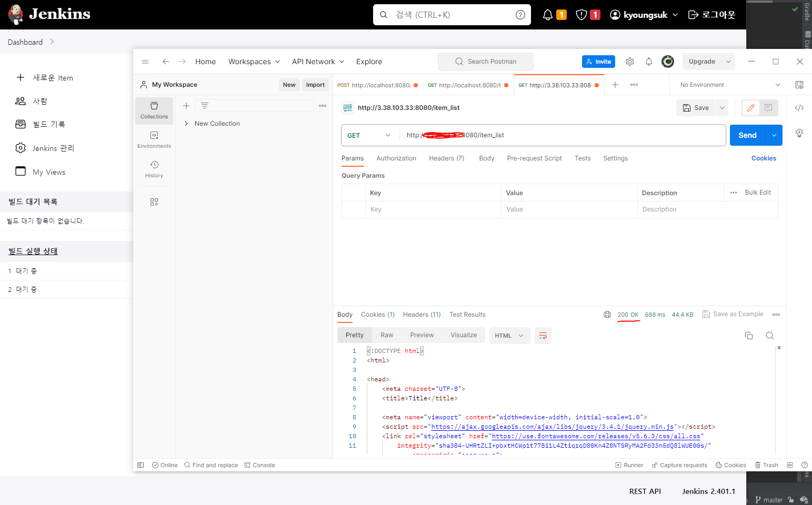Create new collection plus icon
The height and width of the screenshot is (505, 812).
tap(186, 106)
